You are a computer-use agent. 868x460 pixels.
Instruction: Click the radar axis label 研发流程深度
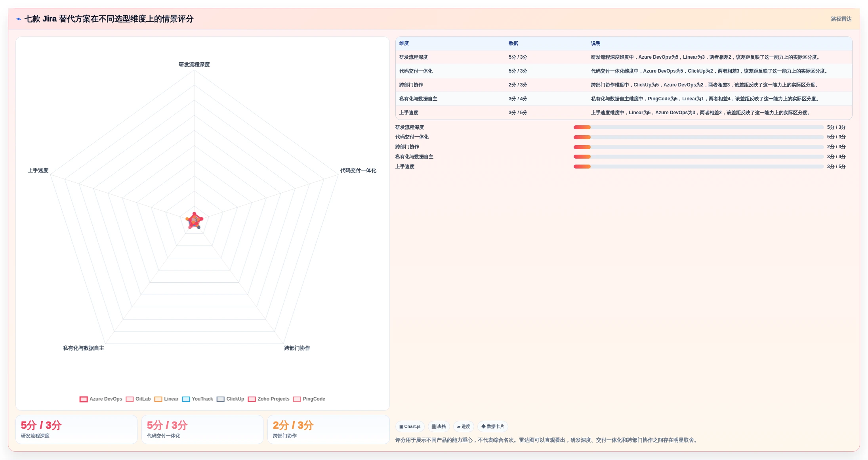pos(194,65)
